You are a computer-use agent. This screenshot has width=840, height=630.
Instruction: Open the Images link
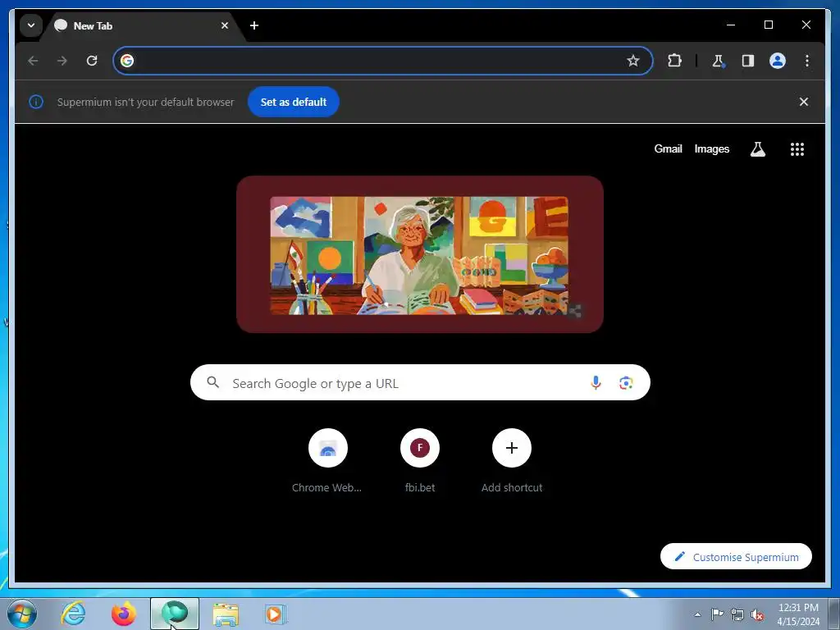coord(711,149)
